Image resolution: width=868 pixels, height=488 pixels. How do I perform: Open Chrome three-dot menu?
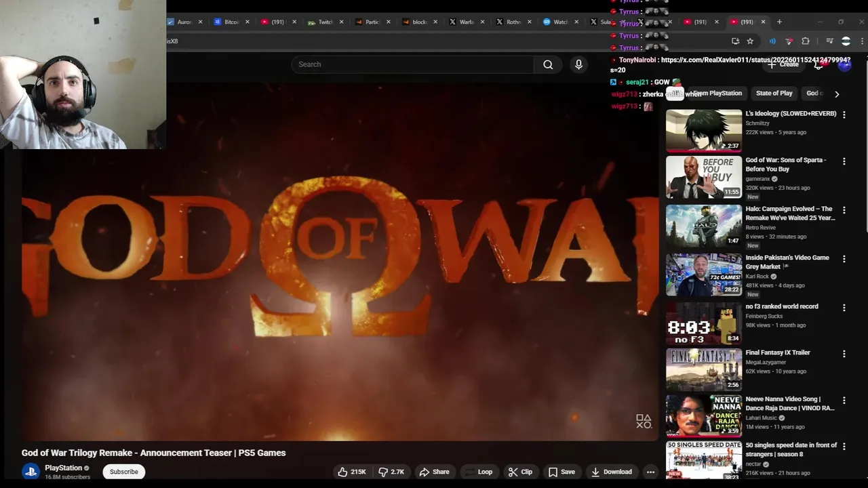pyautogui.click(x=862, y=41)
